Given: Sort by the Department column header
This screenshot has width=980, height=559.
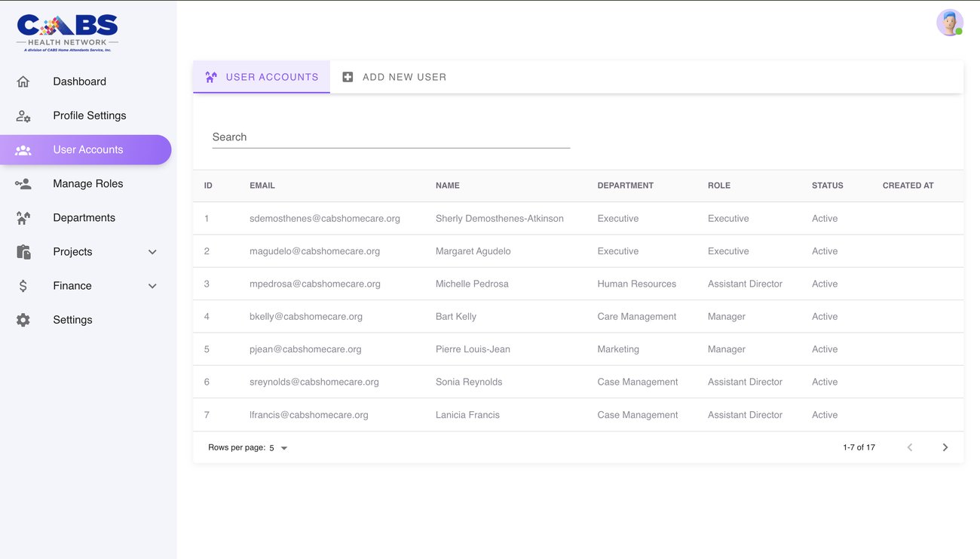Looking at the screenshot, I should (626, 186).
